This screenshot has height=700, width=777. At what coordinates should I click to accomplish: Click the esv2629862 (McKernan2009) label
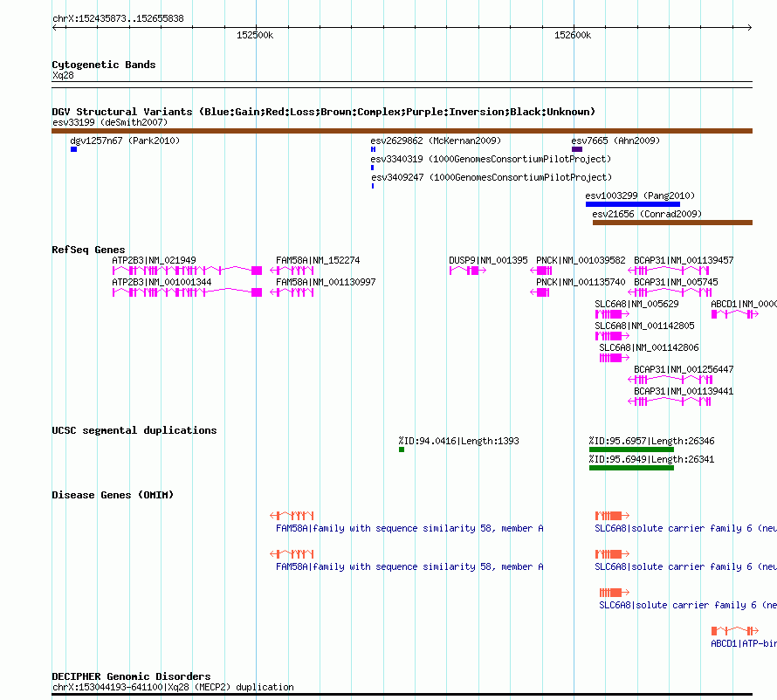click(x=436, y=141)
